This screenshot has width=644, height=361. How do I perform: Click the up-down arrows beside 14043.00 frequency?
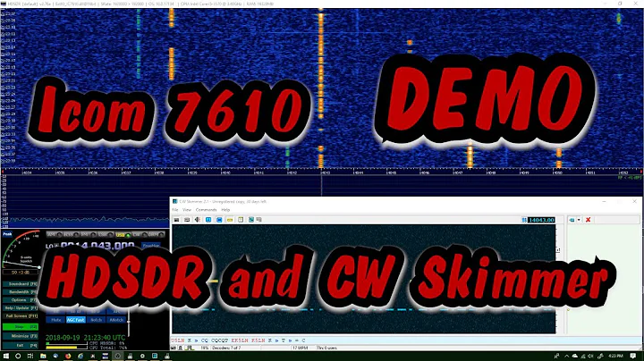tap(524, 221)
